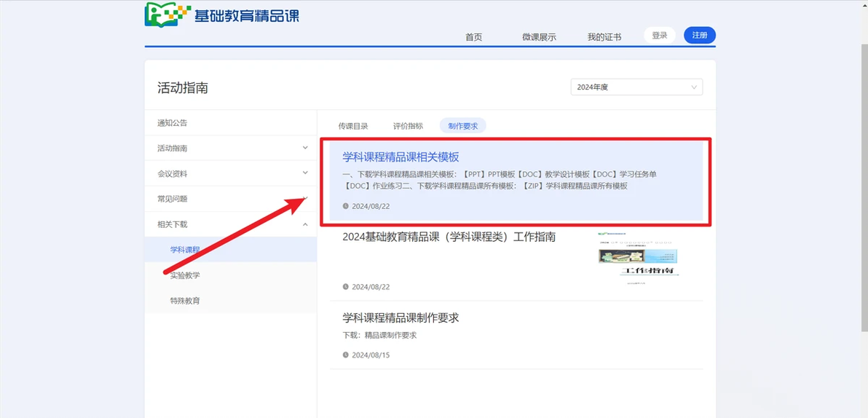Click the blue 注册 button
This screenshot has width=868, height=418.
[x=700, y=36]
